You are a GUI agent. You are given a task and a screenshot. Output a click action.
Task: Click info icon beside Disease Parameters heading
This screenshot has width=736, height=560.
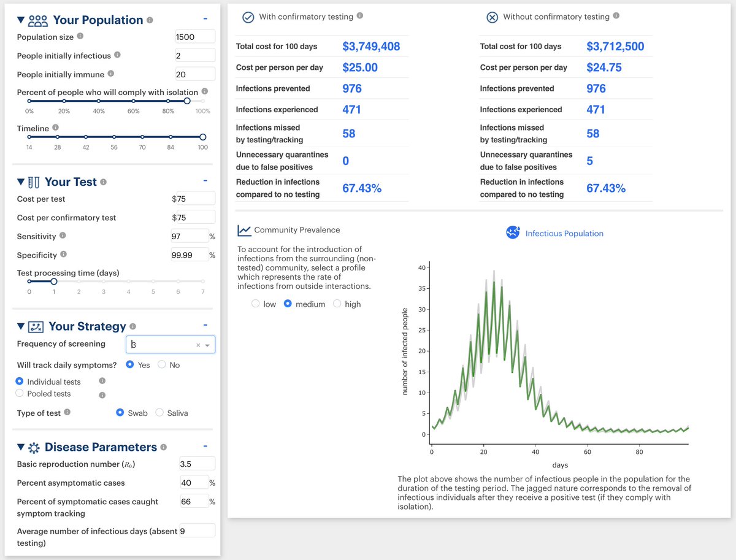[164, 447]
